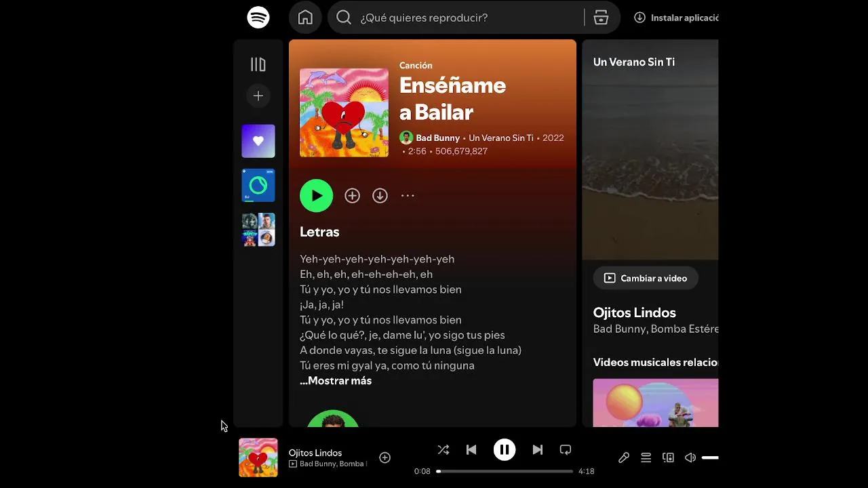
Task: Click total duration '4:18'
Action: coord(587,471)
